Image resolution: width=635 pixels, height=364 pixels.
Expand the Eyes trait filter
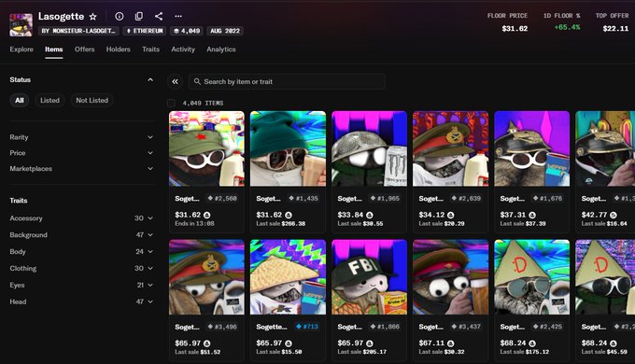click(81, 285)
